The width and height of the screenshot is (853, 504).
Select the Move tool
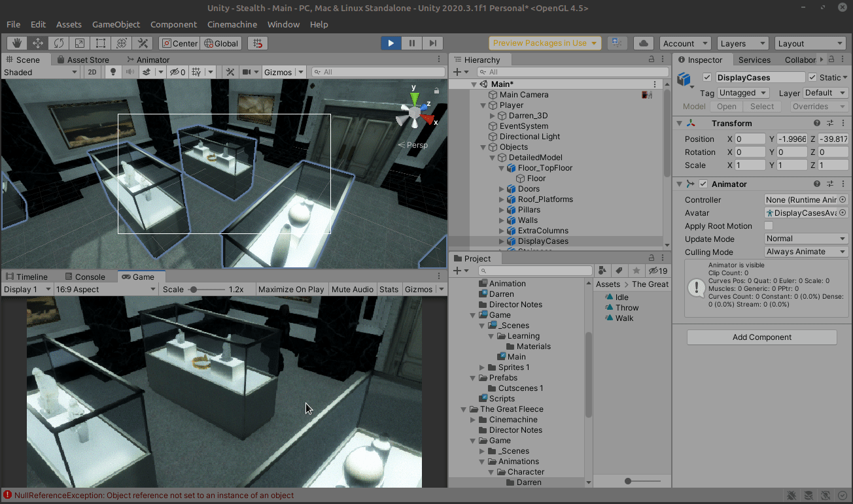[38, 43]
